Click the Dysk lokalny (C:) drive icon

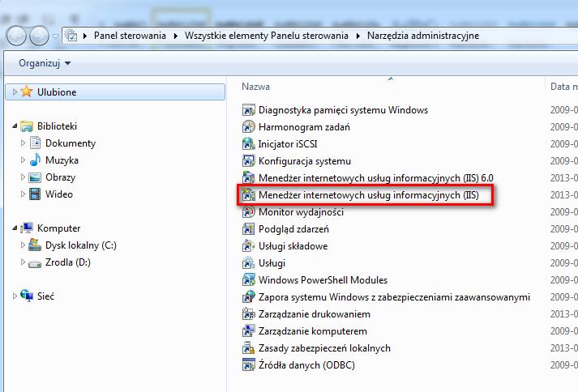[35, 245]
